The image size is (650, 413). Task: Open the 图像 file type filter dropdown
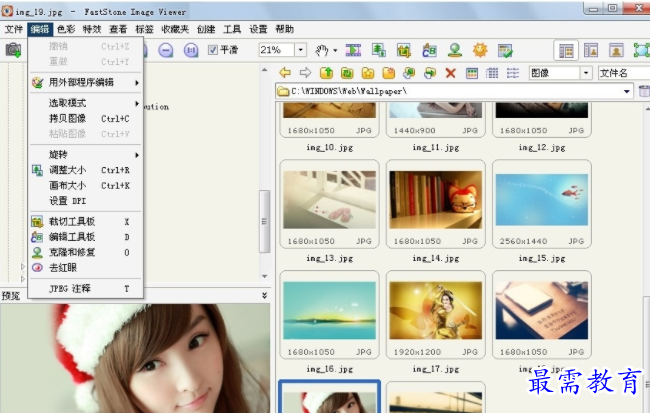(586, 73)
